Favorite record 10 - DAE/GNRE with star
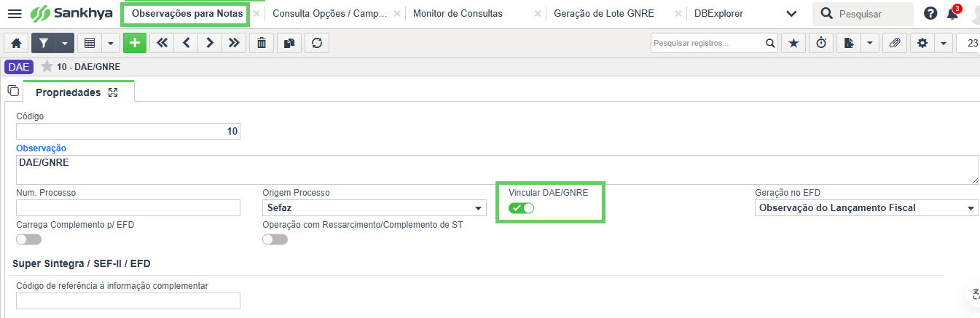Image resolution: width=980 pixels, height=318 pixels. [47, 66]
